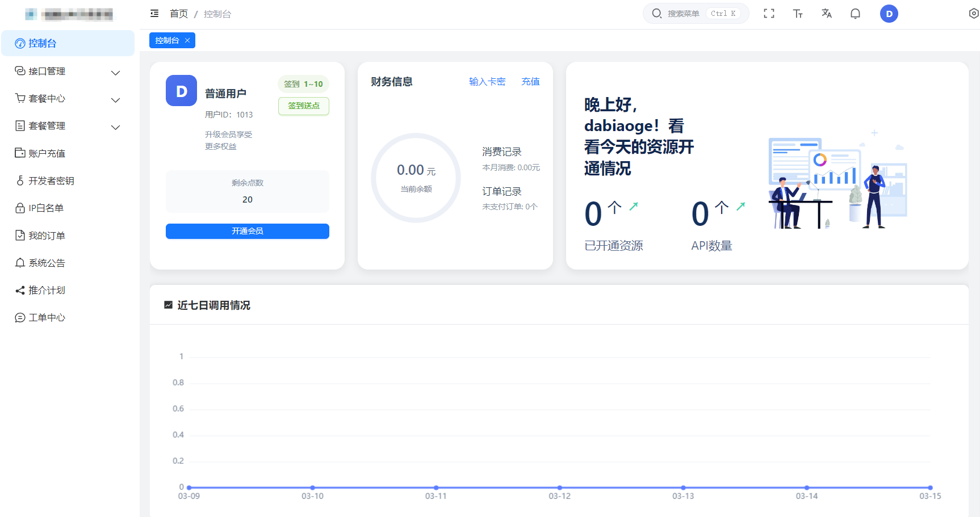Click the 开通会员 button
The height and width of the screenshot is (517, 980).
point(247,231)
